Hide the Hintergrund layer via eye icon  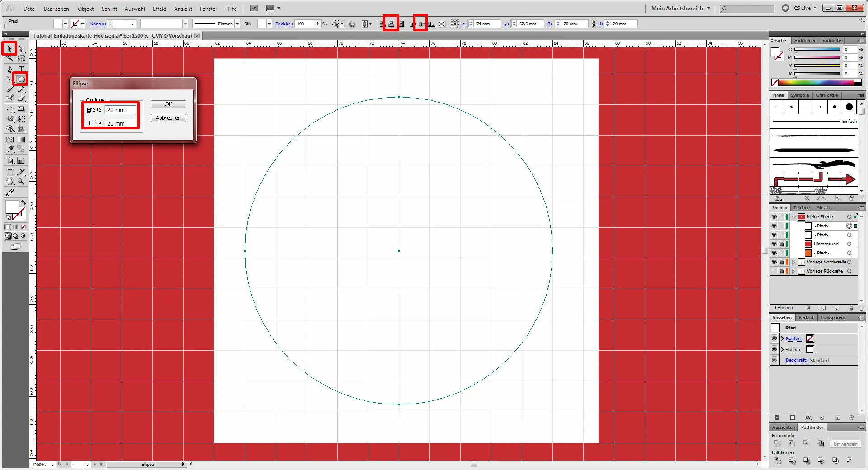pos(774,244)
